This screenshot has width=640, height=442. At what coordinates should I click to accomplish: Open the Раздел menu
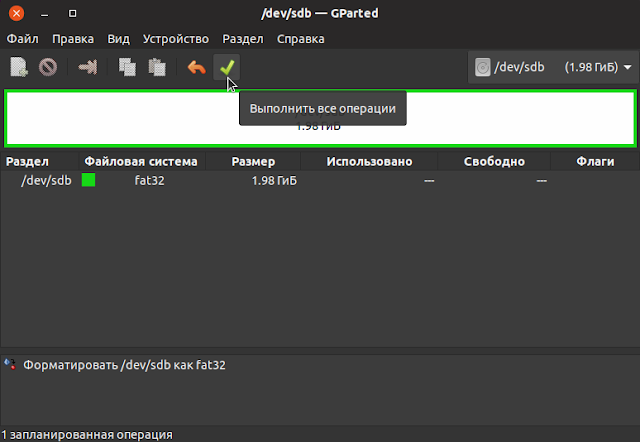[243, 39]
